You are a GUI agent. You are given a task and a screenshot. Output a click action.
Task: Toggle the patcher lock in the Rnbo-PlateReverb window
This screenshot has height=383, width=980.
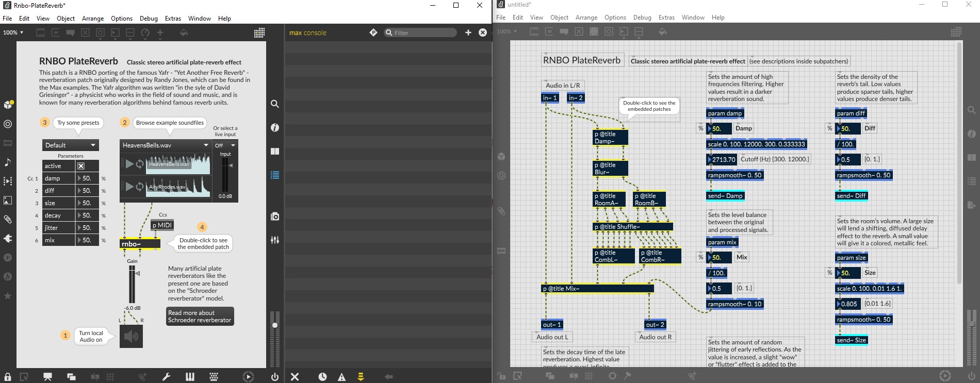(x=8, y=377)
